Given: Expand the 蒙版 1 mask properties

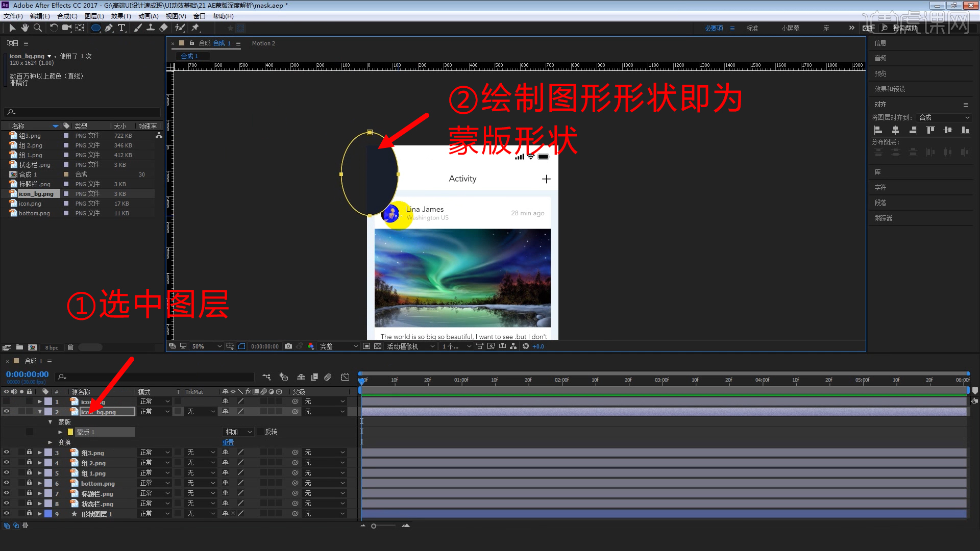Looking at the screenshot, I should [x=60, y=432].
